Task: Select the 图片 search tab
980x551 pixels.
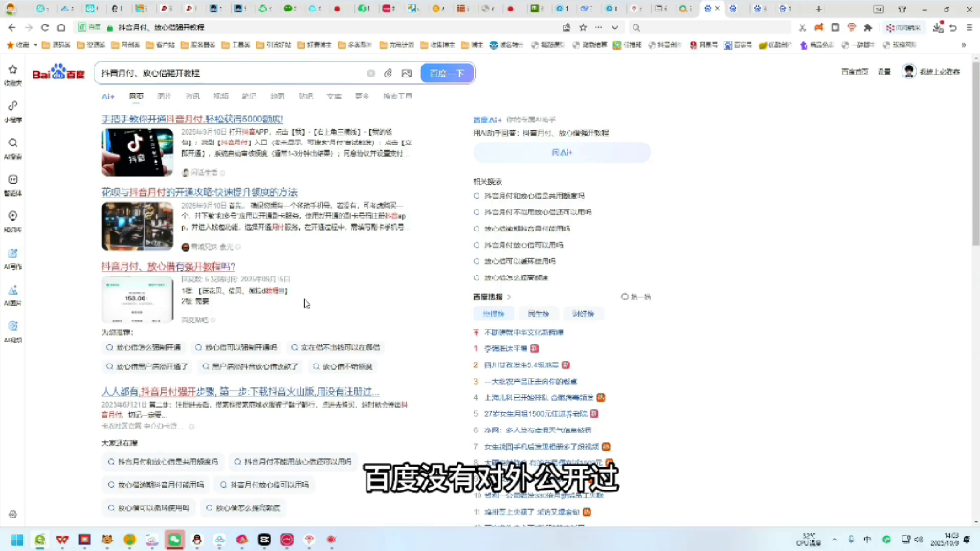Action: coord(165,96)
